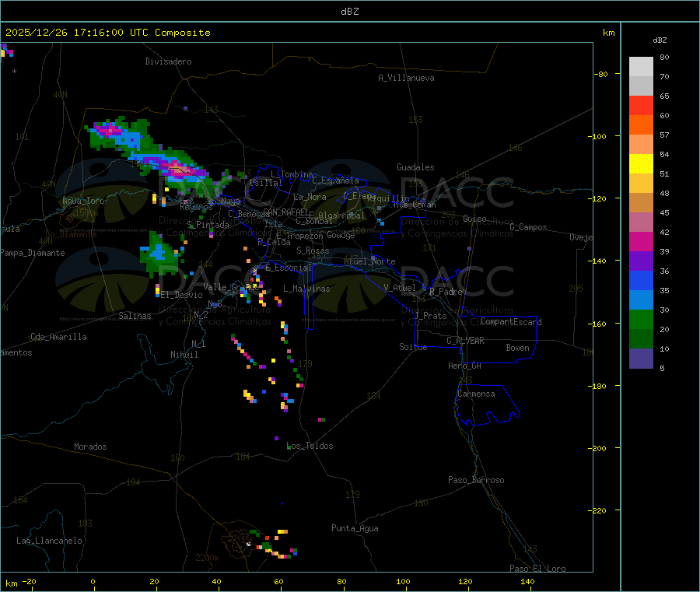Click the 100 km horizontal axis tick
Viewport: 700px width, 592px height.
[403, 581]
